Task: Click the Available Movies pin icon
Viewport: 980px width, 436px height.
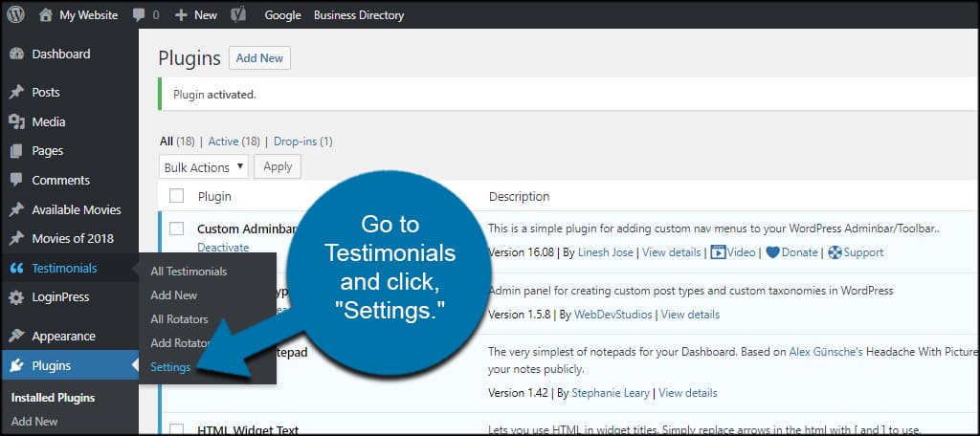Action: tap(17, 210)
